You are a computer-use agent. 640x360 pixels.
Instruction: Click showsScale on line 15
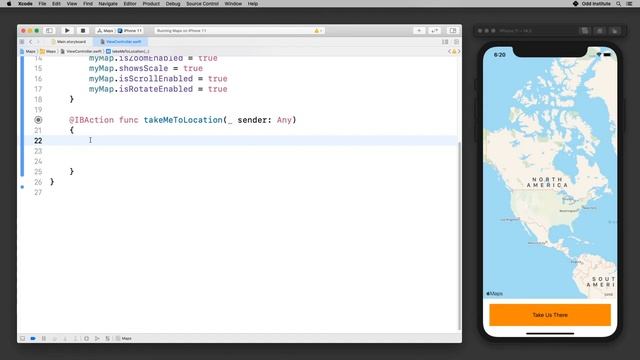(x=143, y=68)
